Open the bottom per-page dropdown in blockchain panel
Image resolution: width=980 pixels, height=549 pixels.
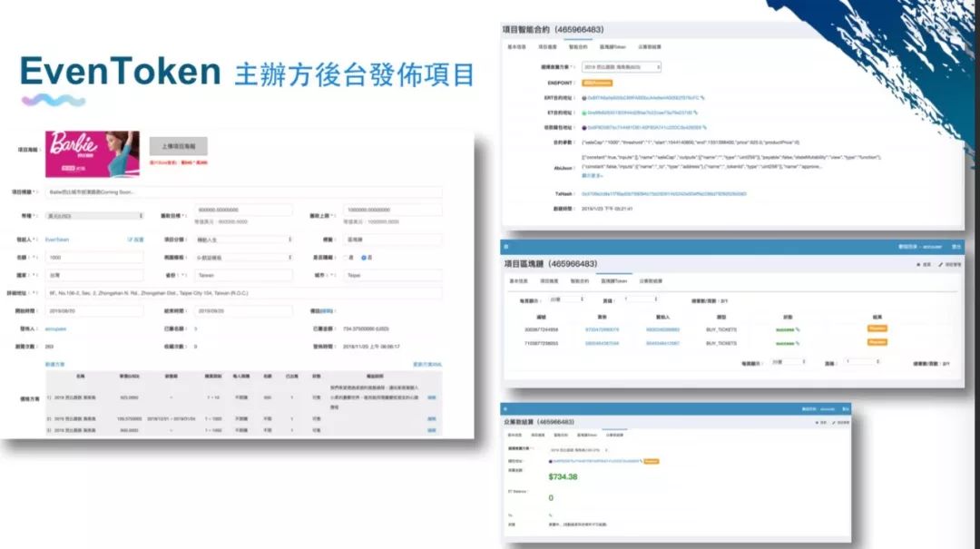789,361
